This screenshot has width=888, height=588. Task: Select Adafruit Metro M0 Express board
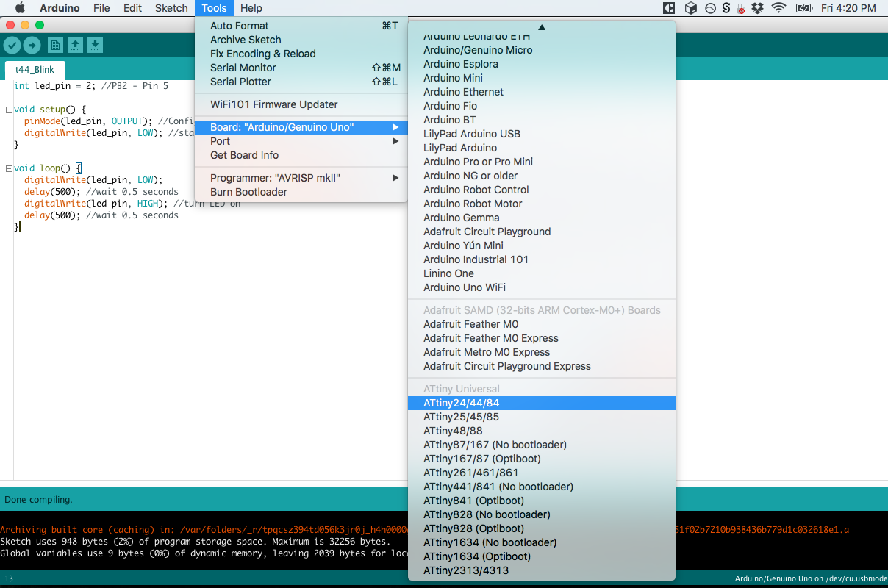pyautogui.click(x=542, y=352)
